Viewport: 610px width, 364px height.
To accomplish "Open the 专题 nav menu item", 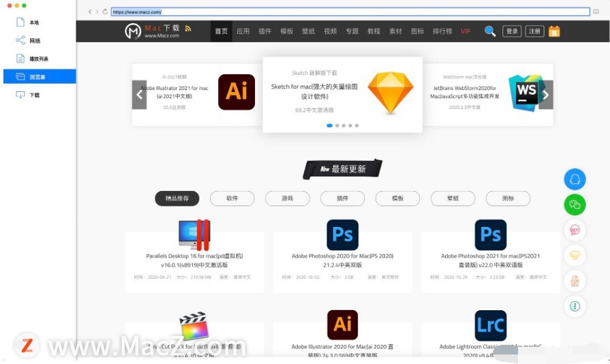I will pos(352,31).
